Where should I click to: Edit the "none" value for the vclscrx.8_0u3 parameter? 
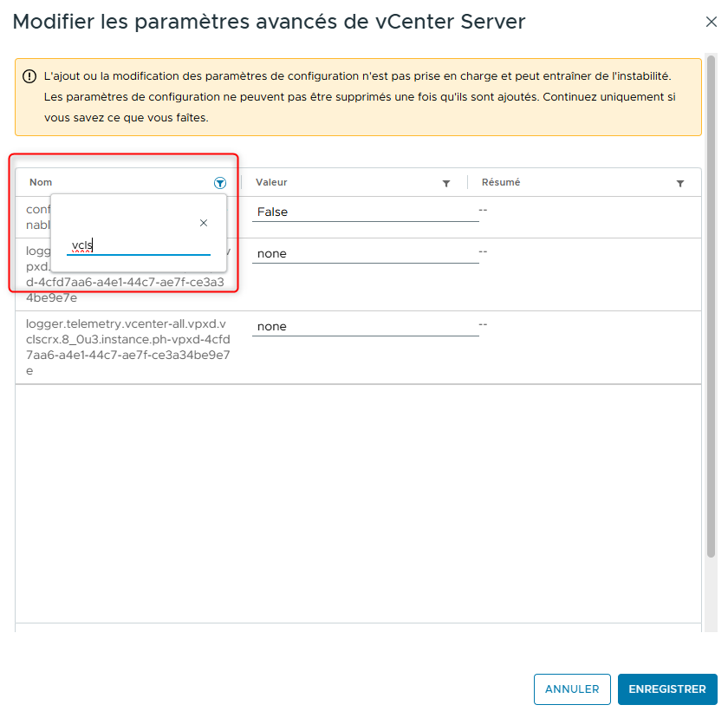point(365,326)
